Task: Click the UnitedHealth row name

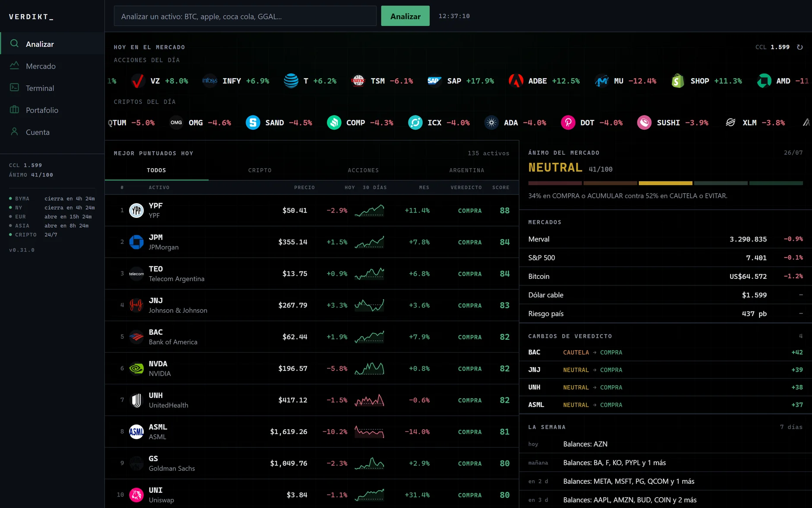Action: tap(168, 405)
